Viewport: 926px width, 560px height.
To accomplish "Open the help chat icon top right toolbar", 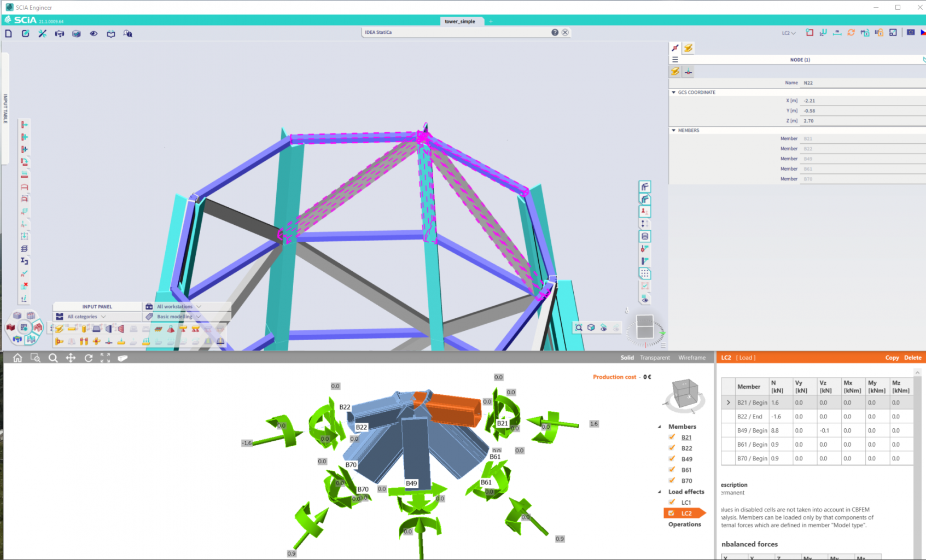I will [x=127, y=33].
